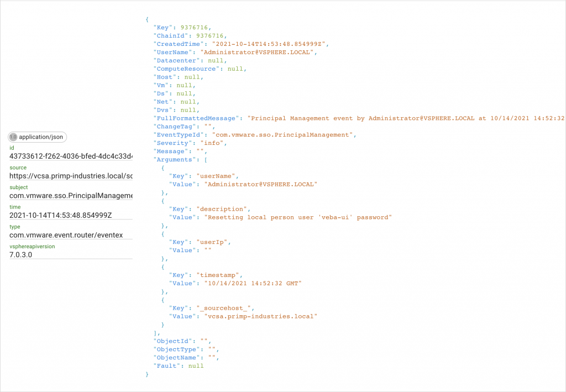
Task: Select the "Severity" info value
Action: (x=212, y=143)
